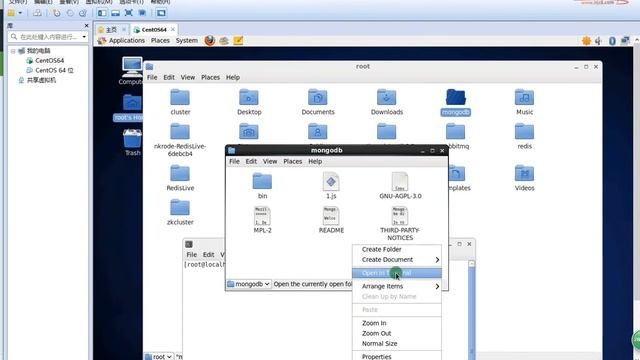Open the library search box dropdown arrow

[x=84, y=37]
